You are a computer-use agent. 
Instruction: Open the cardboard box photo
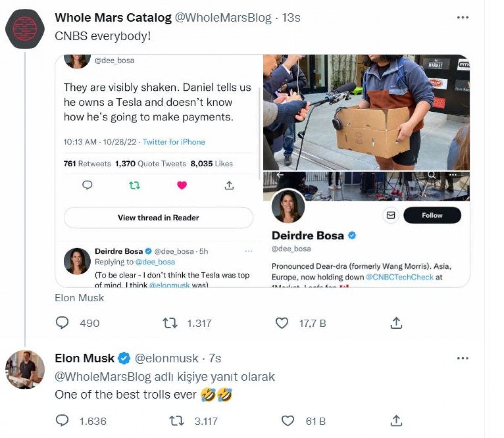tap(366, 113)
